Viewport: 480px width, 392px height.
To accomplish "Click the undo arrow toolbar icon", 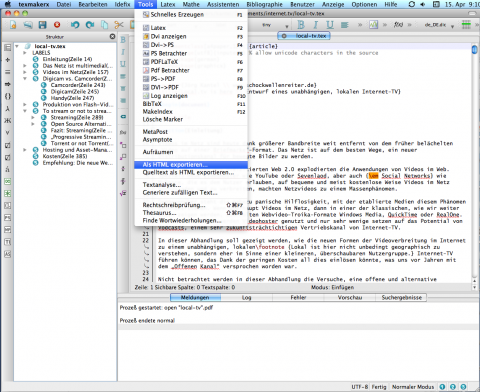I will [x=75, y=25].
